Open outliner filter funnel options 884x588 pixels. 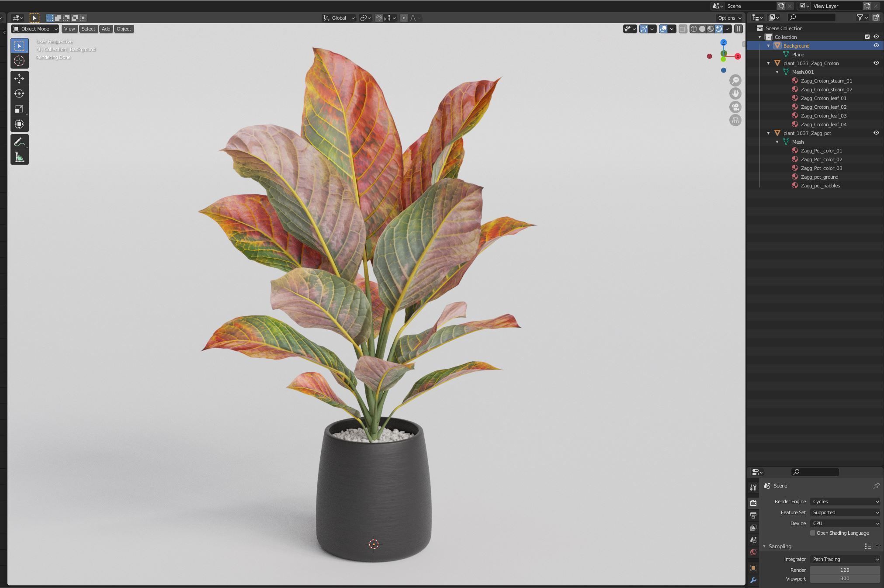(x=862, y=17)
